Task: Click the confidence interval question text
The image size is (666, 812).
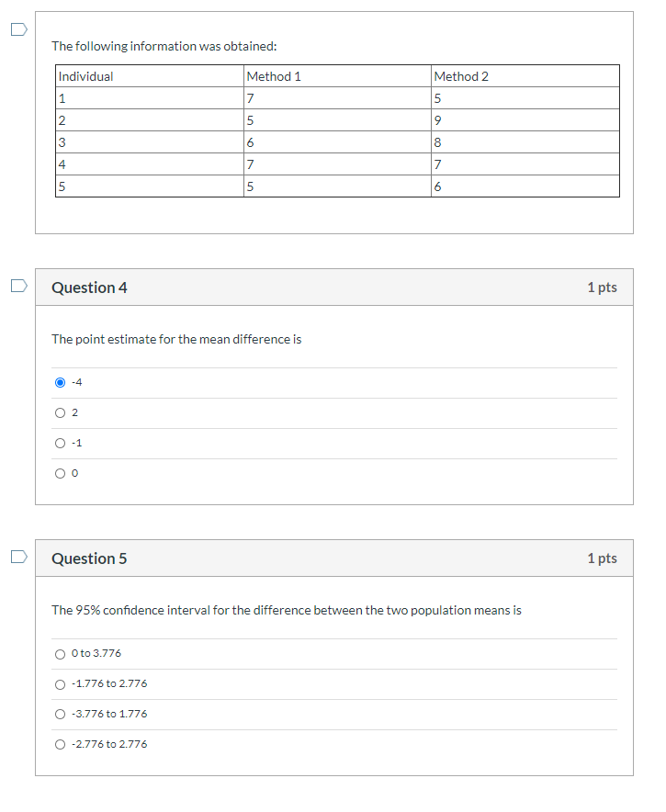Action: [x=286, y=609]
